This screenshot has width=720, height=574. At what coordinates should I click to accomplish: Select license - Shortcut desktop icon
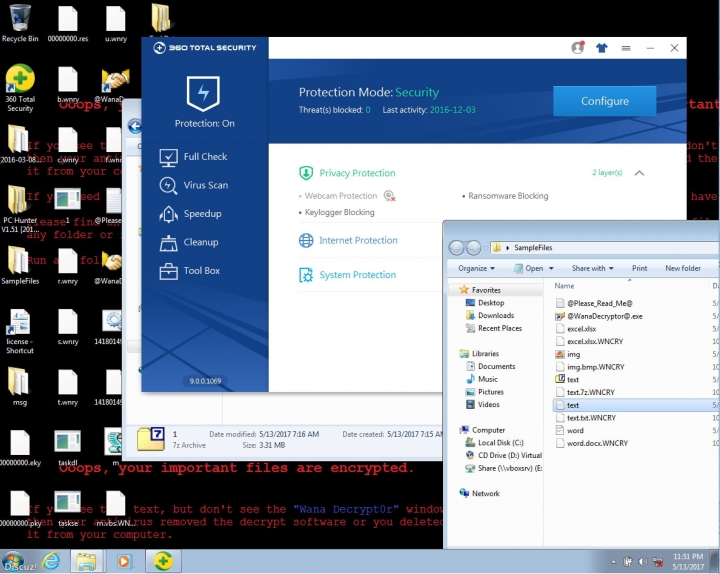[20, 332]
